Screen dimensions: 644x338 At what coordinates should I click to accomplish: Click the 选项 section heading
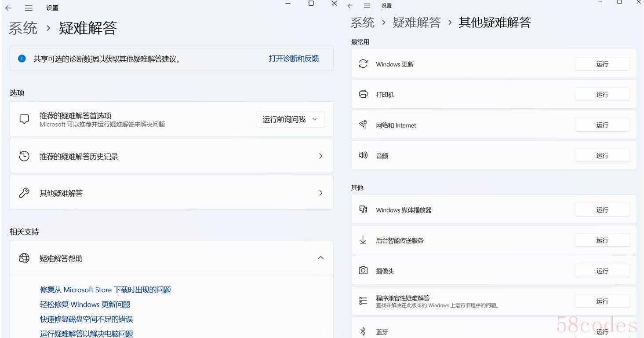[17, 92]
